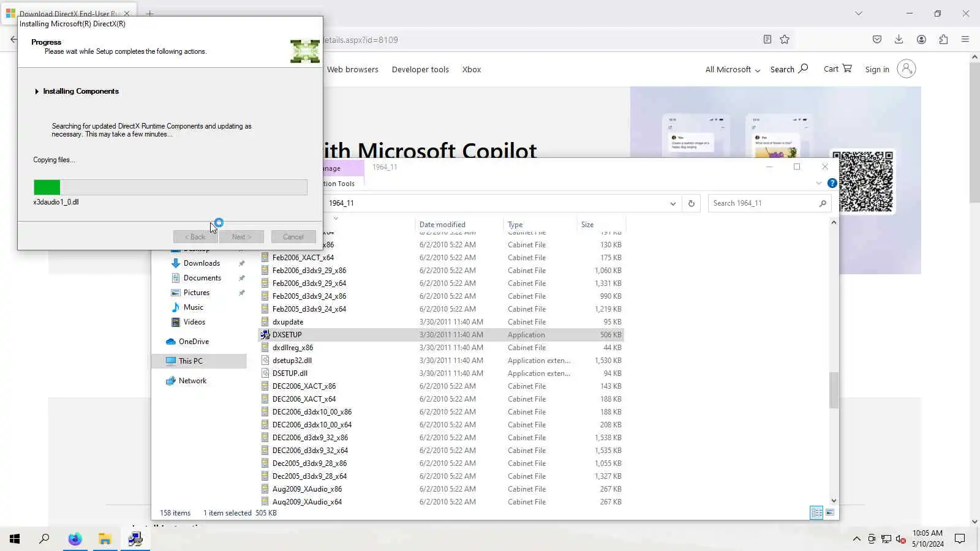
Task: Select Aug2009_XAudio_x86 file
Action: (307, 489)
